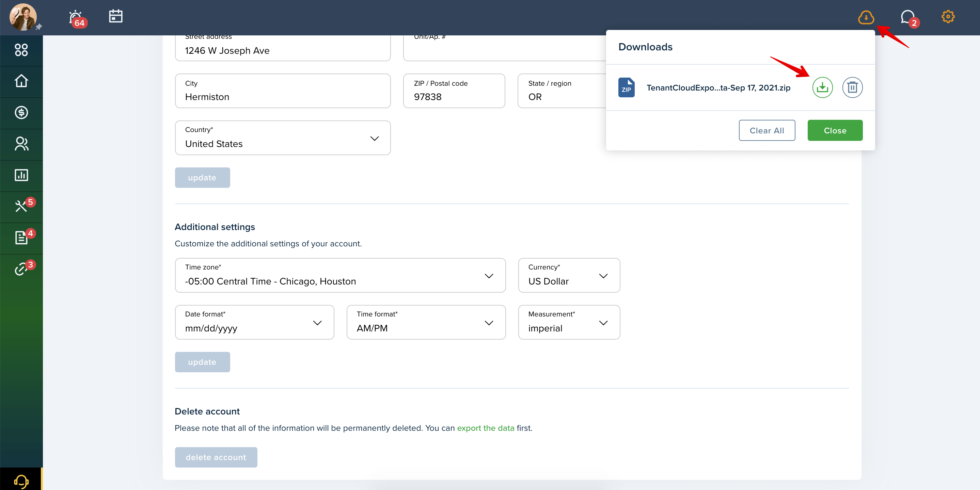Click the Additional settings heading
980x490 pixels.
(215, 227)
